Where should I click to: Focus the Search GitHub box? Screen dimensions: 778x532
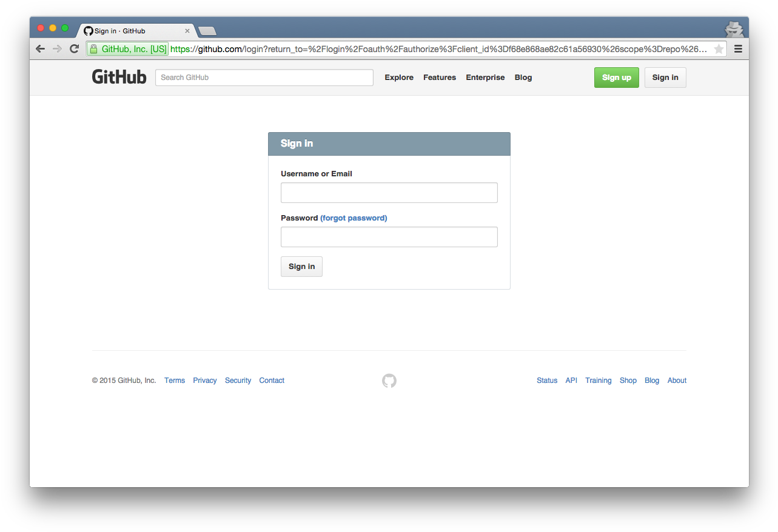264,78
